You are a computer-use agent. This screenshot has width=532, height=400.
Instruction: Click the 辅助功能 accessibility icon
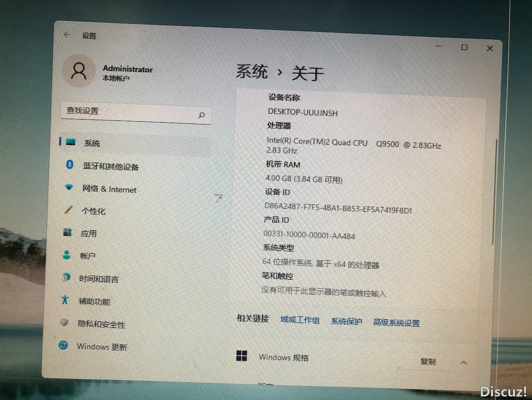click(x=65, y=300)
